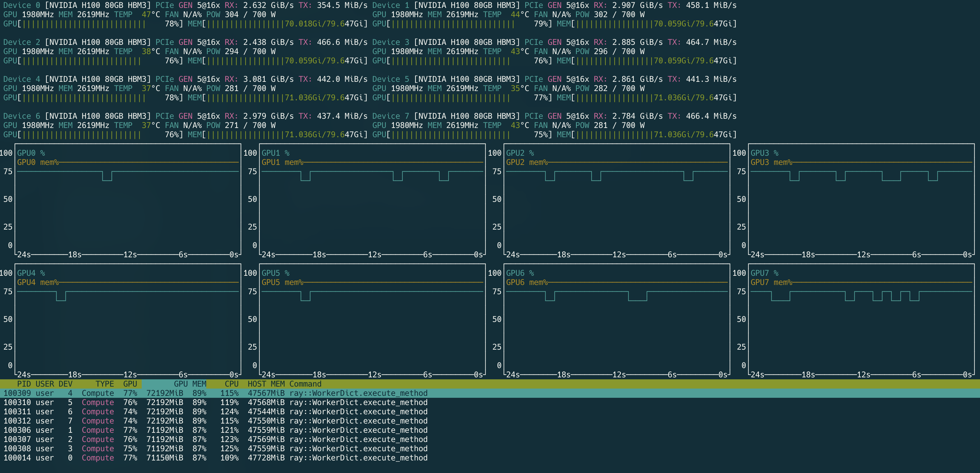Click CPU value 125% for PID 100308
Image resolution: width=980 pixels, height=473 pixels.
tap(229, 448)
